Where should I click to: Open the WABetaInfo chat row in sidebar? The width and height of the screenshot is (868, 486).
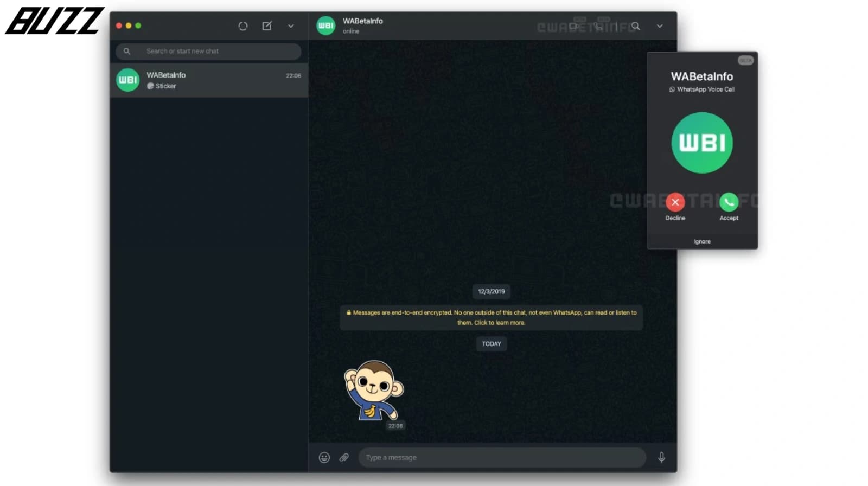(x=209, y=80)
